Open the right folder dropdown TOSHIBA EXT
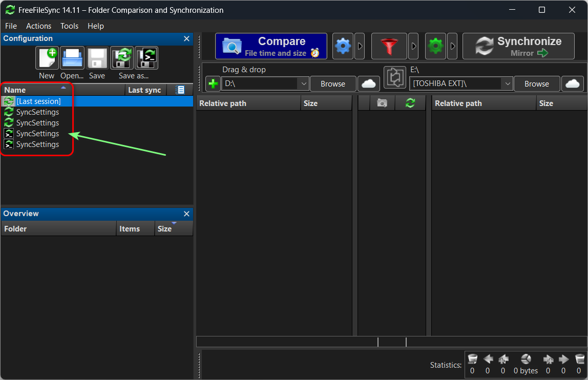The height and width of the screenshot is (380, 588). [x=508, y=83]
